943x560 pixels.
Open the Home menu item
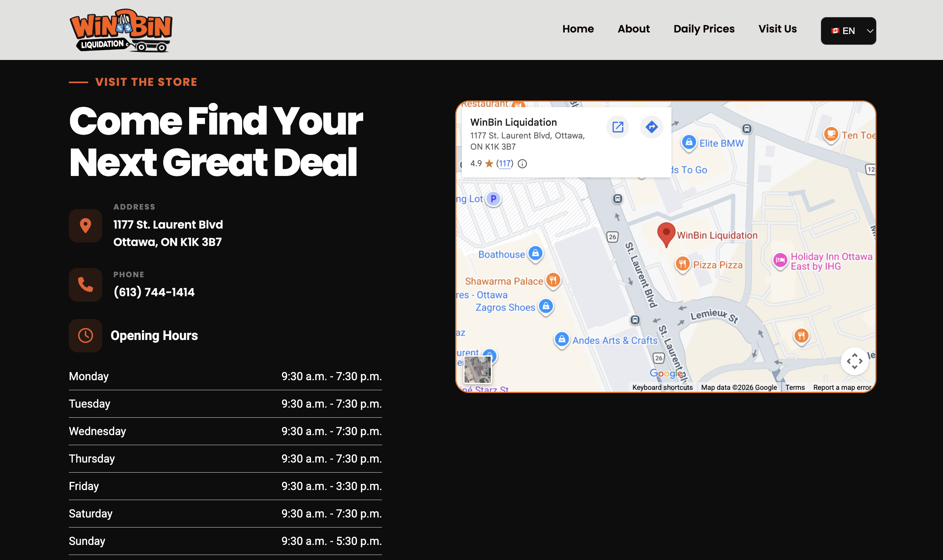(x=578, y=29)
